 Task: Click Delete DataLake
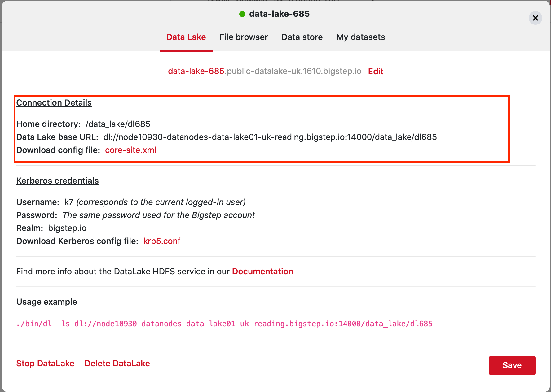(117, 364)
